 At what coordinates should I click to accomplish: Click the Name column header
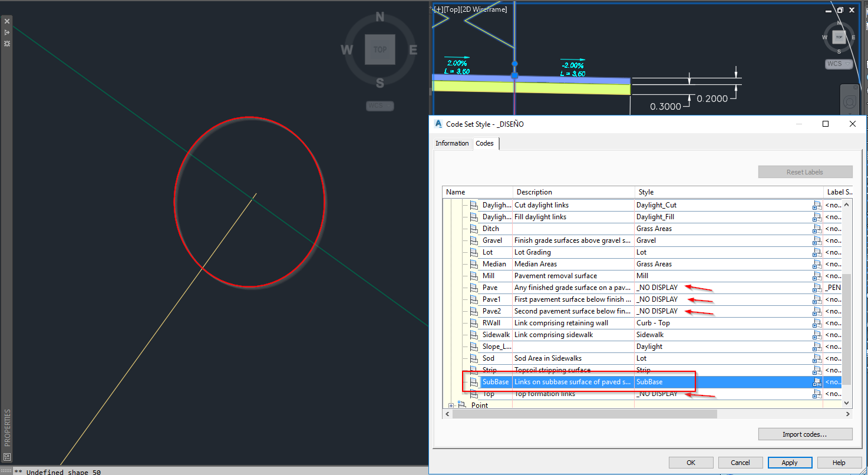pos(478,192)
